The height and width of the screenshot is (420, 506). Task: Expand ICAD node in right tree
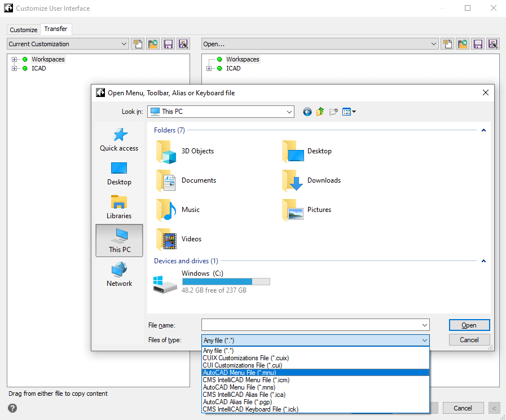209,68
